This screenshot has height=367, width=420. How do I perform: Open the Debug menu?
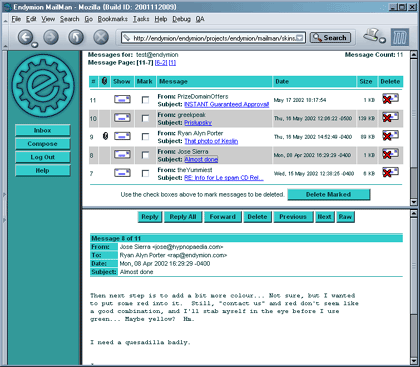pyautogui.click(x=181, y=19)
